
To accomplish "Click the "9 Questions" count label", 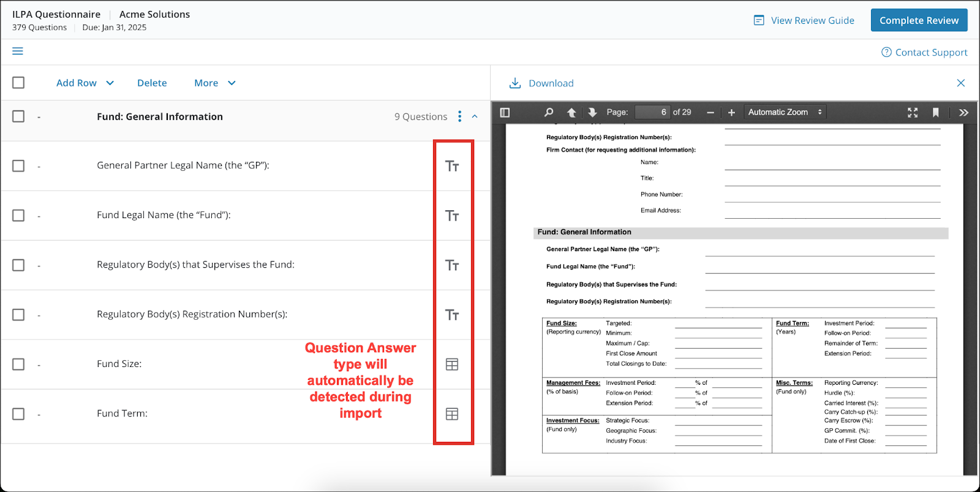I will (x=421, y=116).
